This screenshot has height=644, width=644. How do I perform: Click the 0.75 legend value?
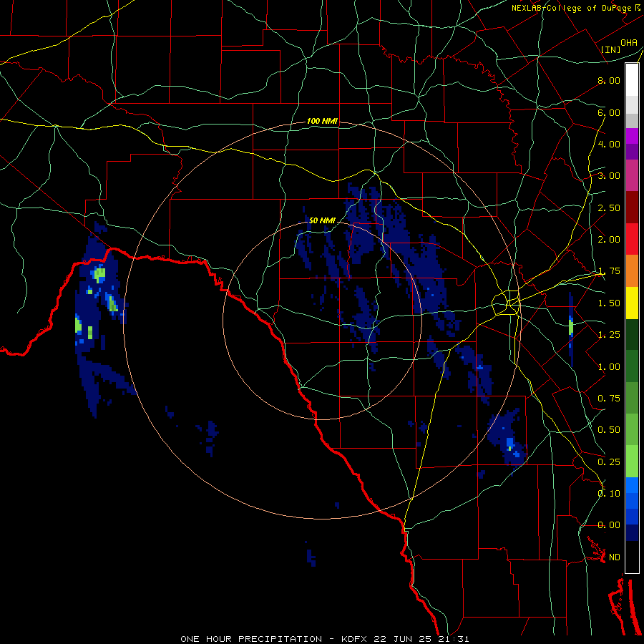pyautogui.click(x=609, y=399)
